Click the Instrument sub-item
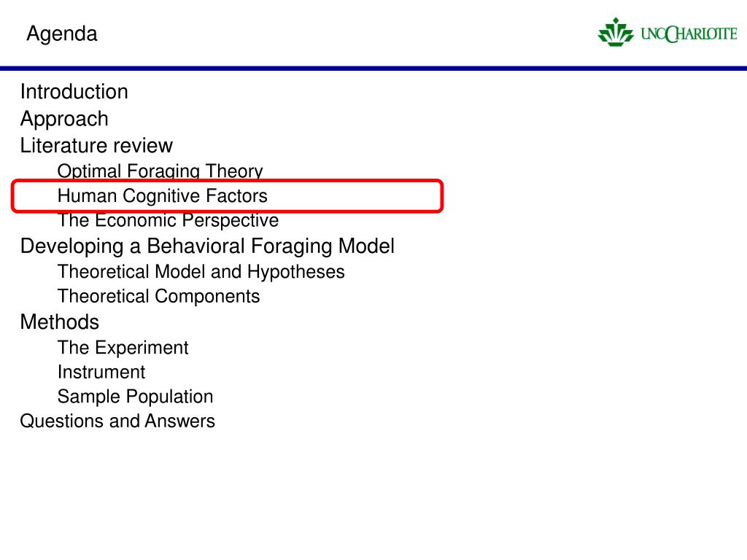Image resolution: width=747 pixels, height=560 pixels. coord(101,372)
